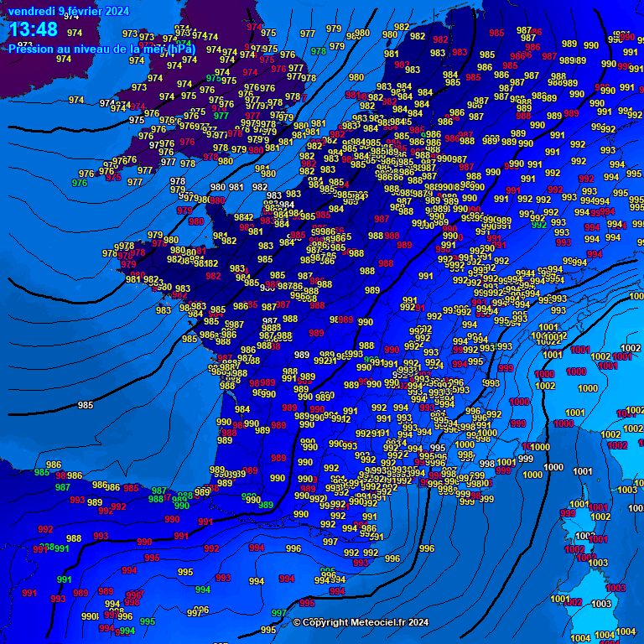Screen dimensions: 644x644
Task: Select the white 1002 label at the right edge
Action: point(631,348)
